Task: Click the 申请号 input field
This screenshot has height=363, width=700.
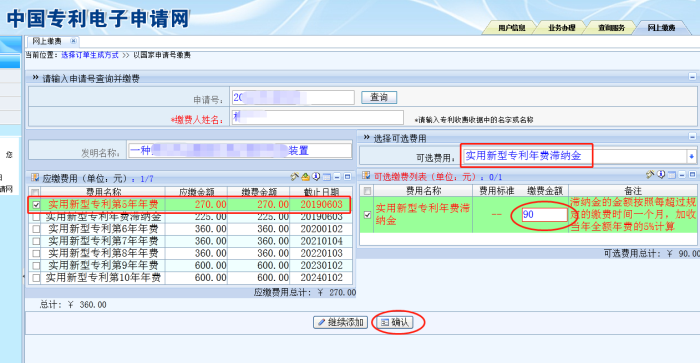Action: (x=293, y=97)
